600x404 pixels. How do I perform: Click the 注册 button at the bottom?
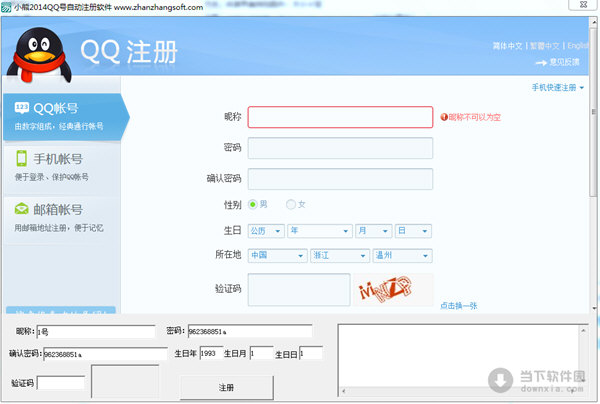(226, 386)
